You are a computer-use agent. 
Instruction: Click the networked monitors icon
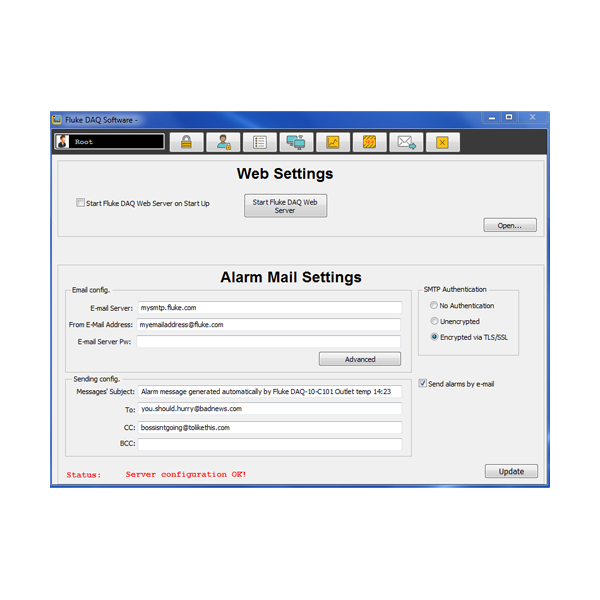pyautogui.click(x=296, y=142)
